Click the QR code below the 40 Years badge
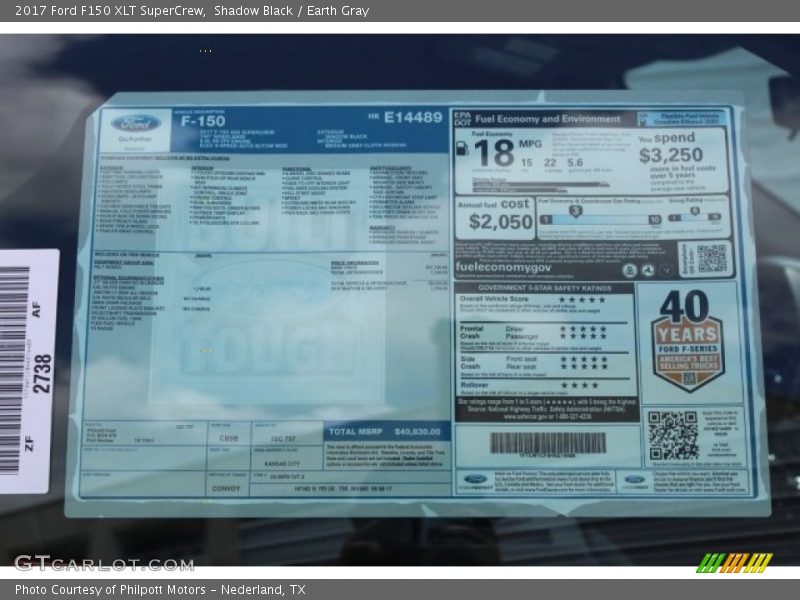This screenshot has width=800, height=600. pyautogui.click(x=672, y=435)
